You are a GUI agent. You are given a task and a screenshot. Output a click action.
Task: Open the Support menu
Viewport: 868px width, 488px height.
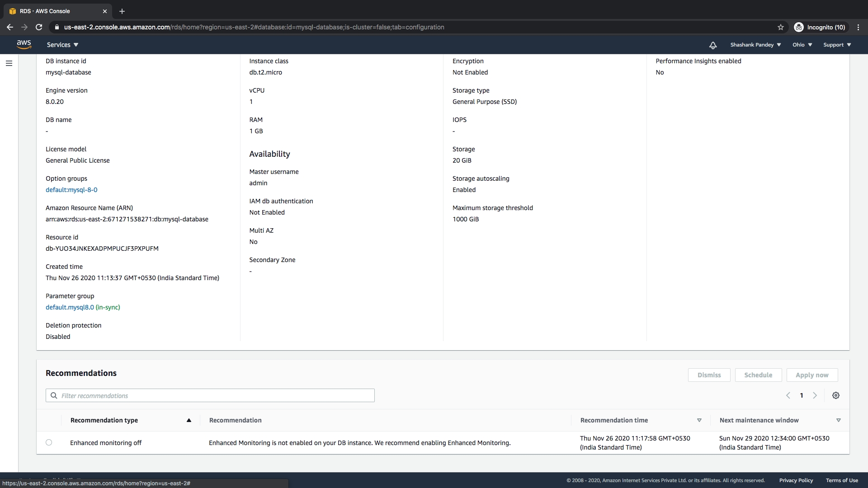[837, 45]
